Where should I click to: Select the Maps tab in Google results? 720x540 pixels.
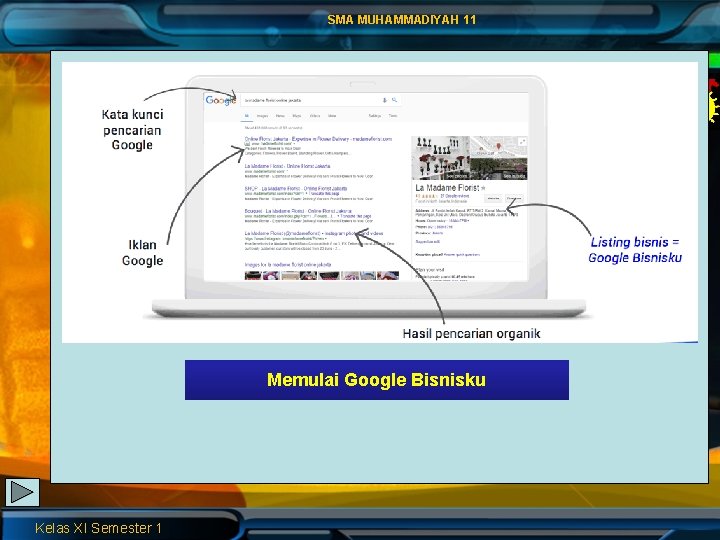(297, 116)
